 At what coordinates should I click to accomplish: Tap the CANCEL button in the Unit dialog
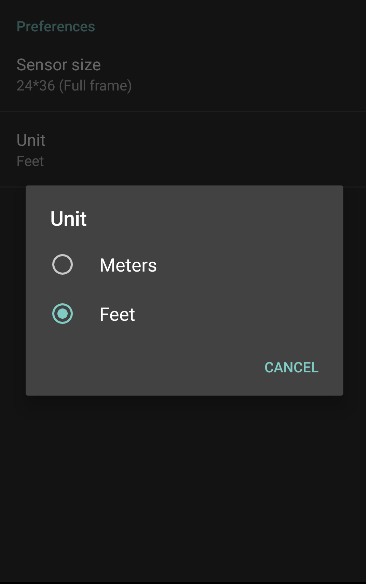pos(291,368)
